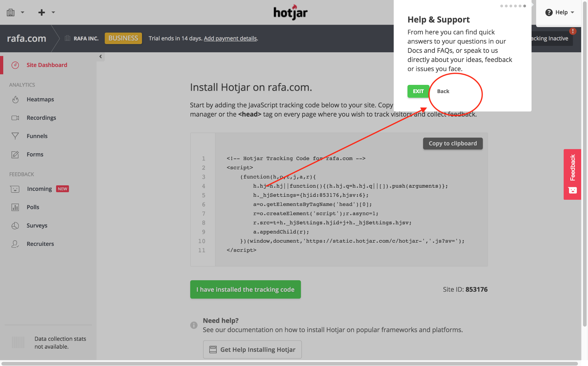Click the Add payment details link
The image size is (588, 366).
coord(230,38)
